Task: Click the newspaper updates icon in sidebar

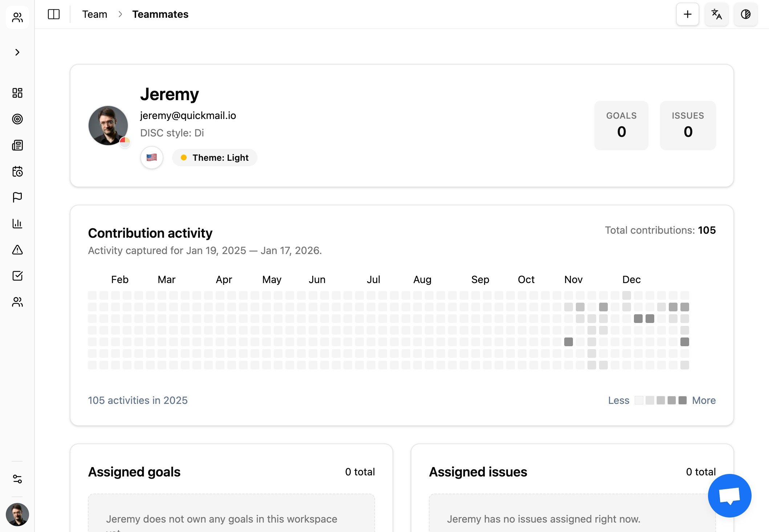Action: [x=17, y=145]
